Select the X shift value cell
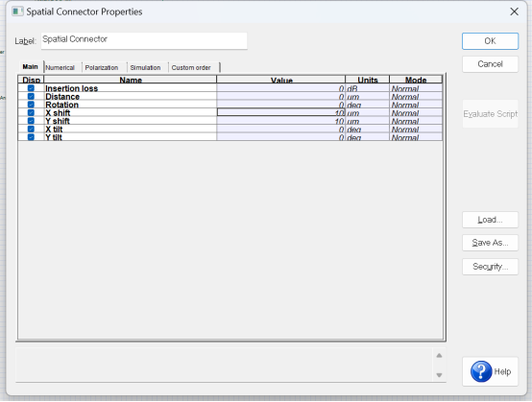 pos(281,112)
